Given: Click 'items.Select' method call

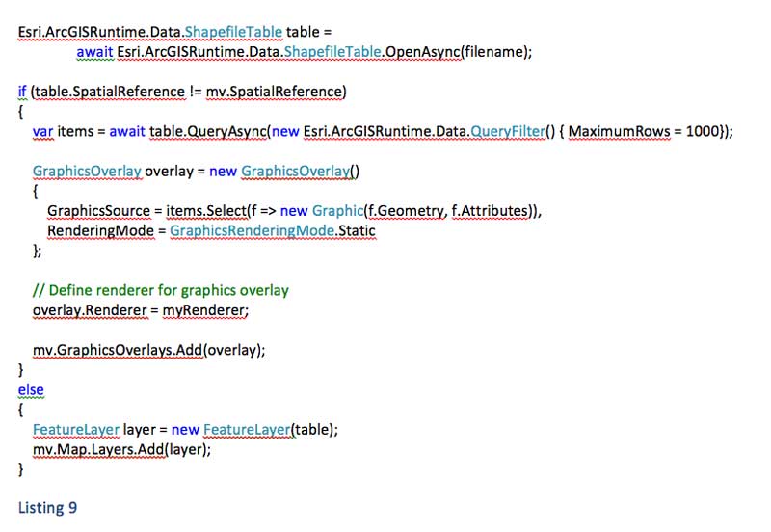Looking at the screenshot, I should coord(206,211).
